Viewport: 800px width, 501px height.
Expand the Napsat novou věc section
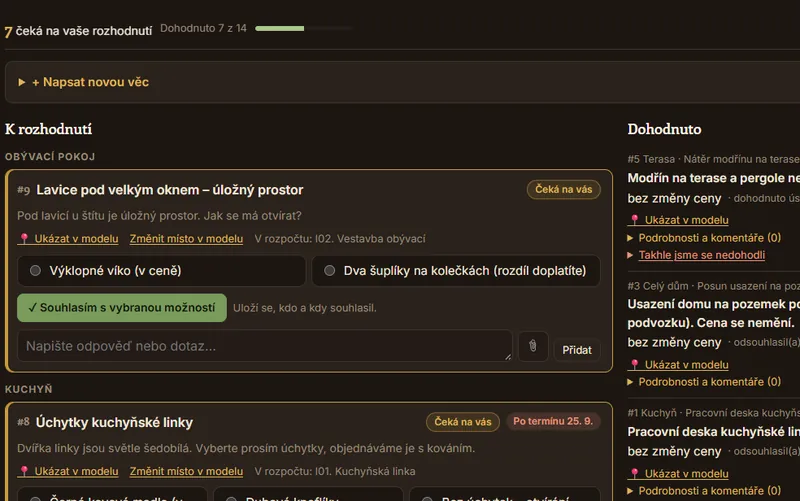[x=84, y=82]
